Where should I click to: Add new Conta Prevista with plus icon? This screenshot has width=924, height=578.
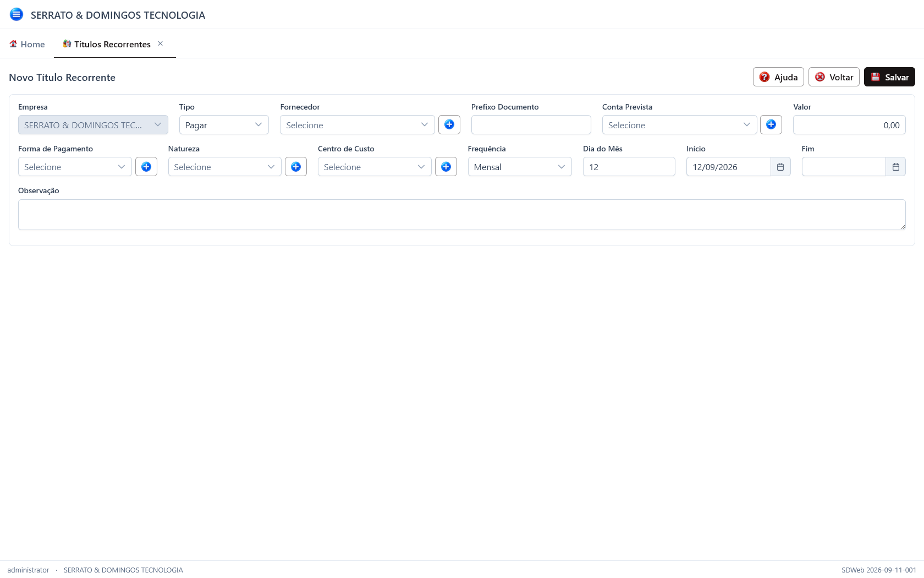(x=771, y=124)
